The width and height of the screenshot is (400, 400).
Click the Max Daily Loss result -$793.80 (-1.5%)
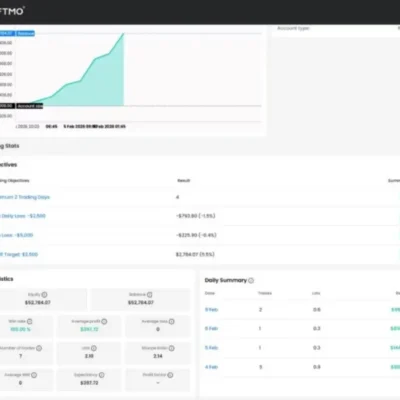coord(196,216)
